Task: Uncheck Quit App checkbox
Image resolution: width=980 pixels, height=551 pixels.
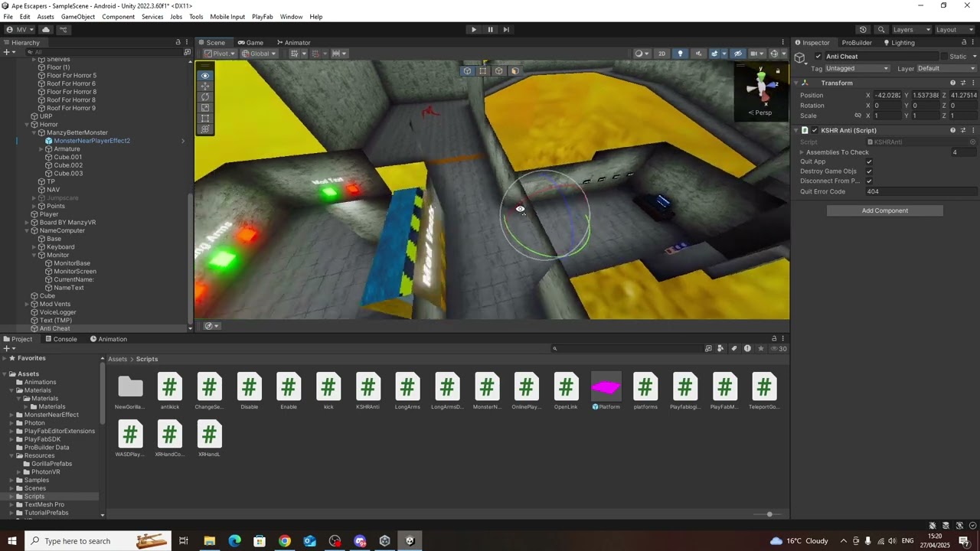Action: (869, 161)
